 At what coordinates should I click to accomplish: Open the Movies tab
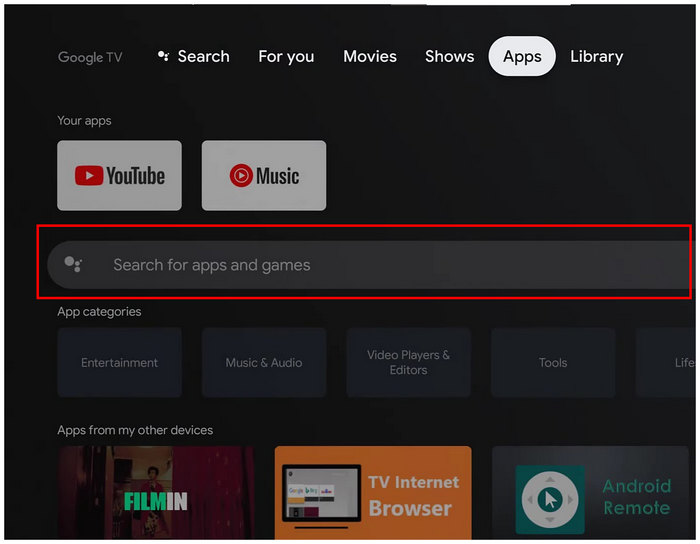point(370,57)
